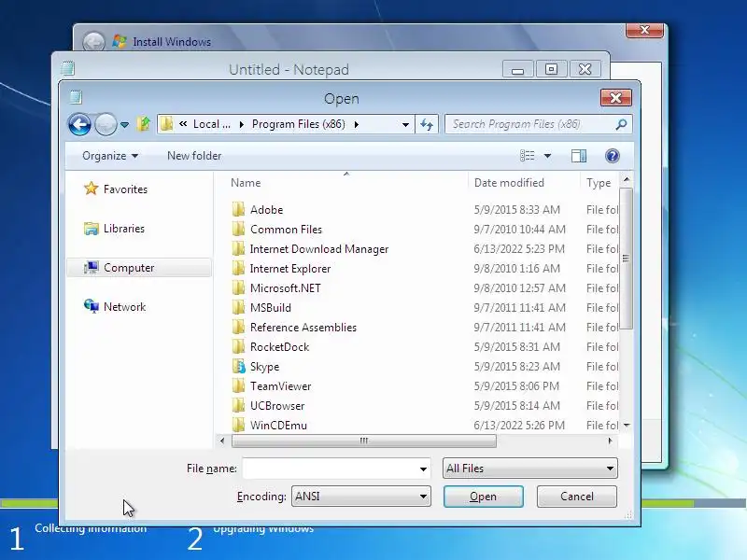
Task: Click the resize grip in Open dialog corner
Action: 627,515
